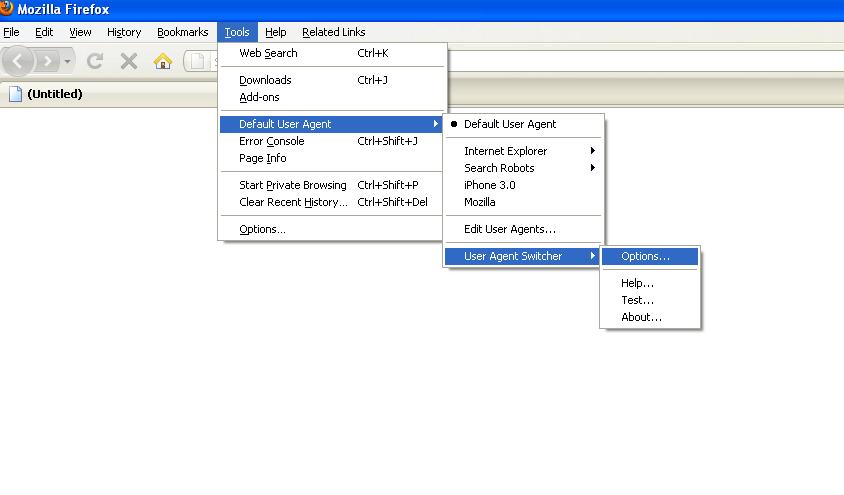
Task: Expand the User Agent Switcher submenu
Action: (522, 257)
